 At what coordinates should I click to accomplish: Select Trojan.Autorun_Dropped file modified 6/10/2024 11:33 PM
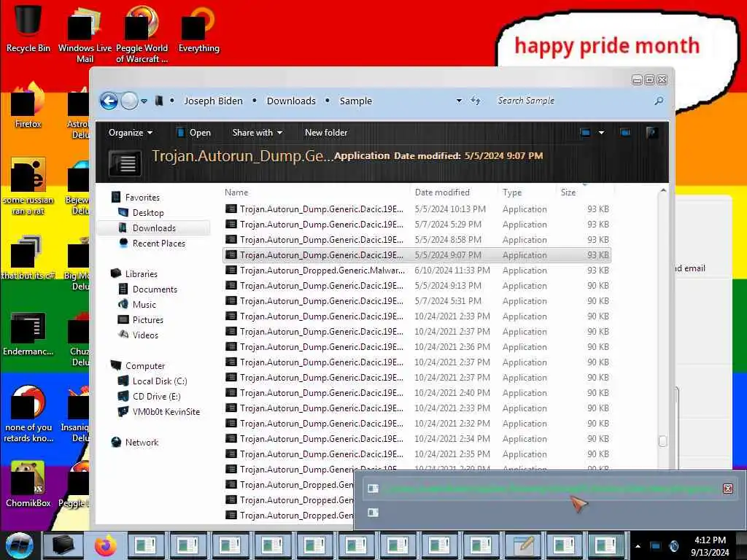coord(417,271)
